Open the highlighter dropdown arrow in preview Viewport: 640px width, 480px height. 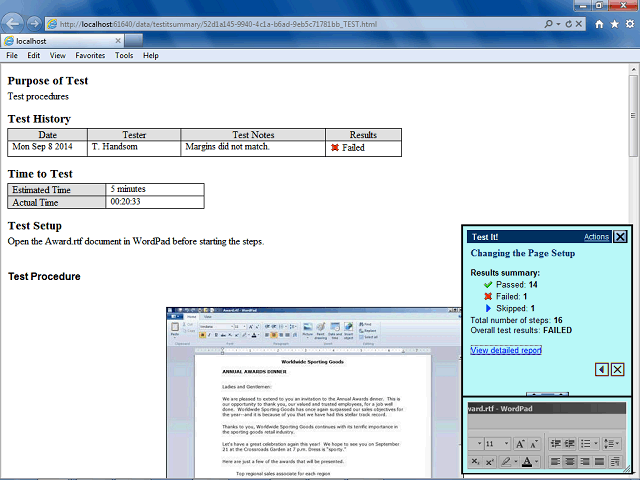click(516, 461)
